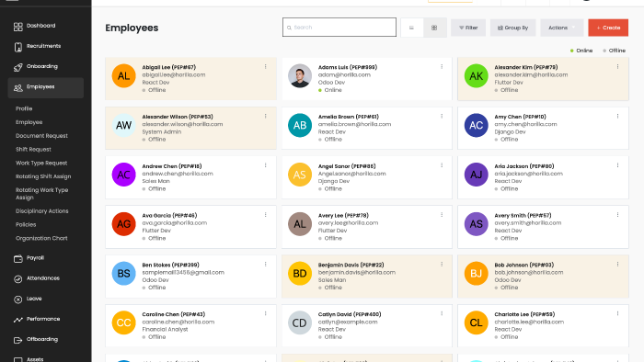The height and width of the screenshot is (362, 644).
Task: Open three-dot menu on Alexander Kim card
Action: [x=617, y=66]
